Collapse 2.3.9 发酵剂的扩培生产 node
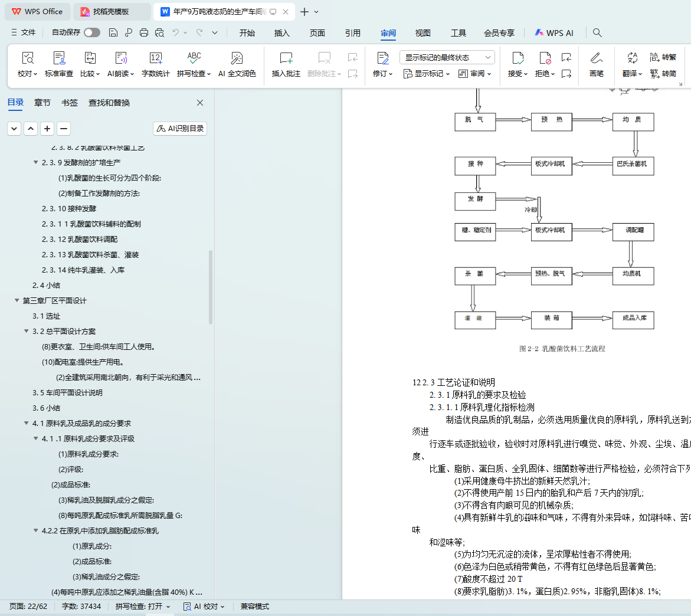The height and width of the screenshot is (616, 691). 35,163
